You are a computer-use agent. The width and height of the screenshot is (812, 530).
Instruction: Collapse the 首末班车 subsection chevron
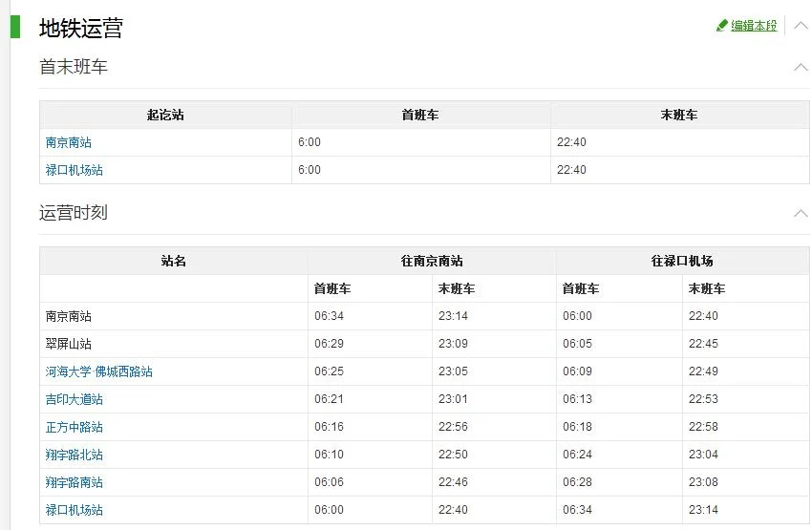(x=801, y=67)
